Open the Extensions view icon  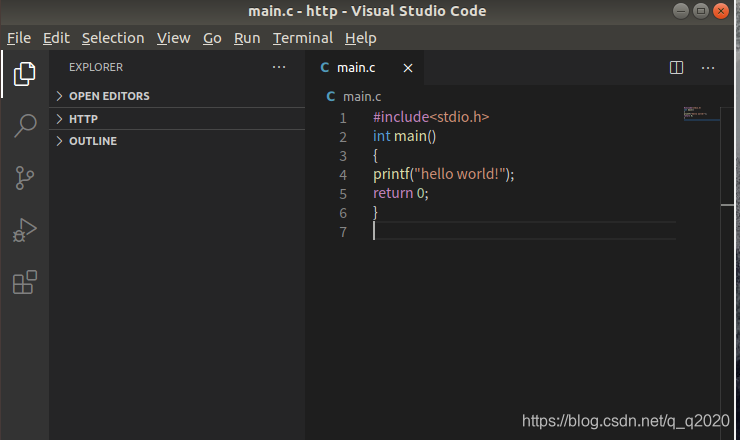pos(25,282)
